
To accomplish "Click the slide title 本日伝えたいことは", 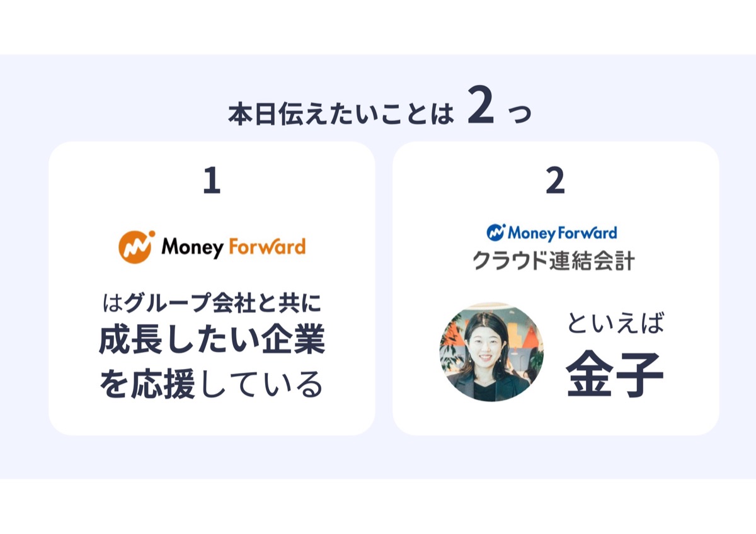I will pos(341,115).
